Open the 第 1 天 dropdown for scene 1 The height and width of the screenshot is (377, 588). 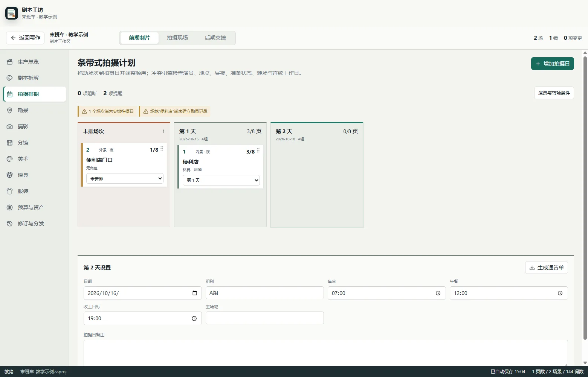(221, 180)
